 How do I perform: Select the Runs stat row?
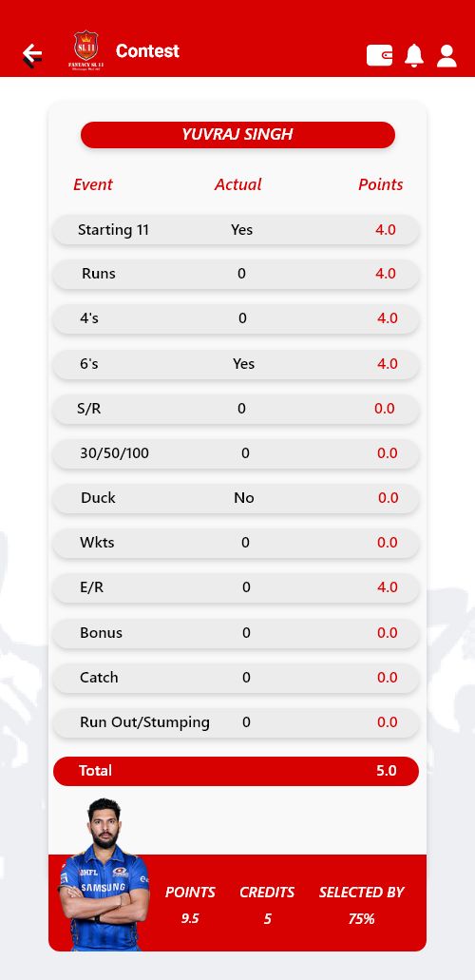[236, 274]
